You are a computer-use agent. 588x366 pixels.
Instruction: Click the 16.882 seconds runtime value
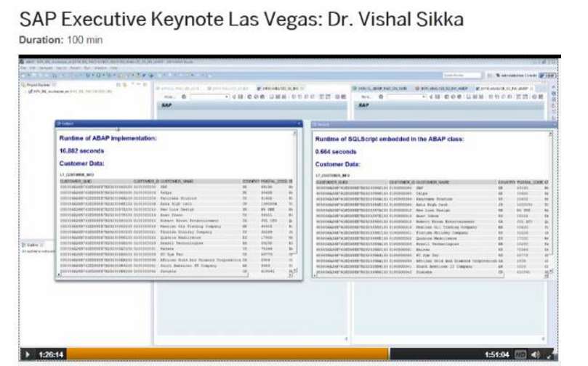pos(81,151)
